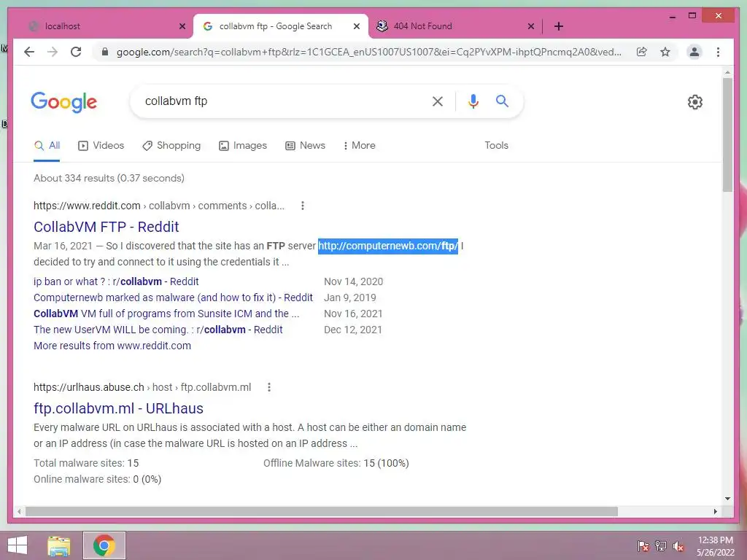
Task: Click the highlighted computernewb.com/ftp/ text
Action: point(388,246)
